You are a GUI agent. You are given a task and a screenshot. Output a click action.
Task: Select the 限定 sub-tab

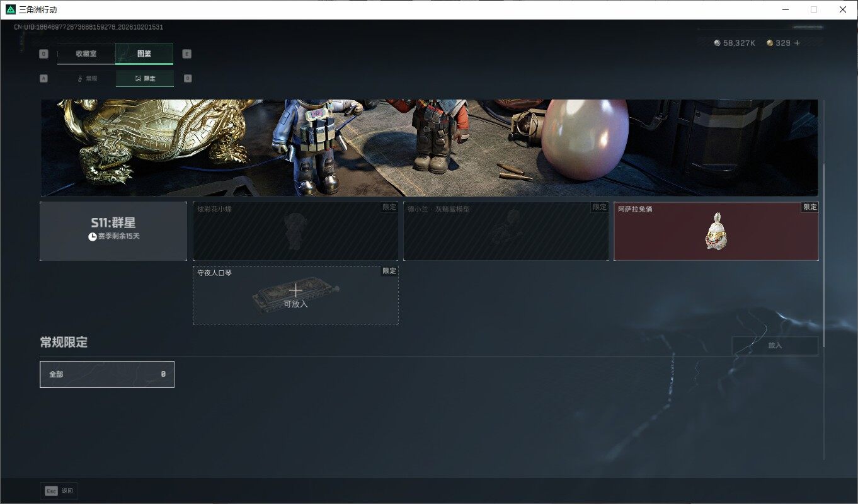[x=145, y=79]
